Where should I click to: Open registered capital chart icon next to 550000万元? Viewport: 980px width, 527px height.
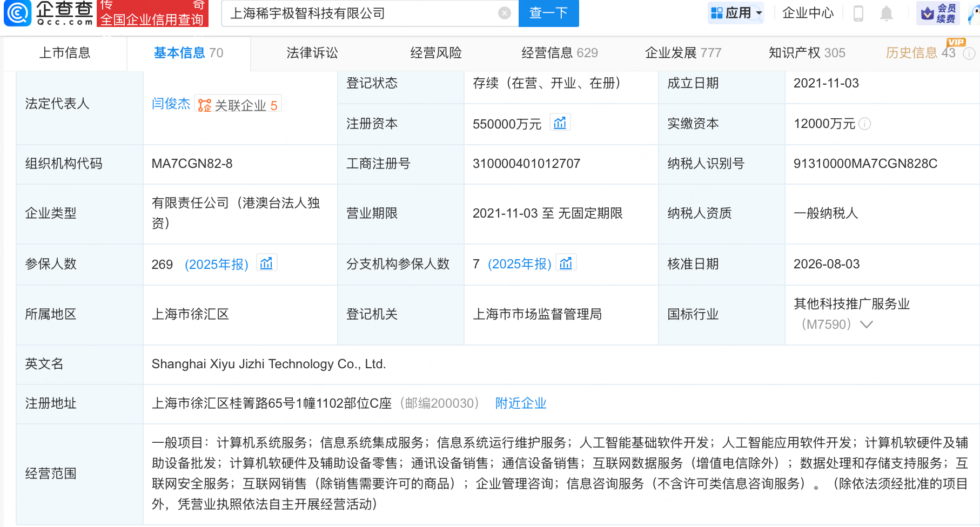[x=560, y=123]
